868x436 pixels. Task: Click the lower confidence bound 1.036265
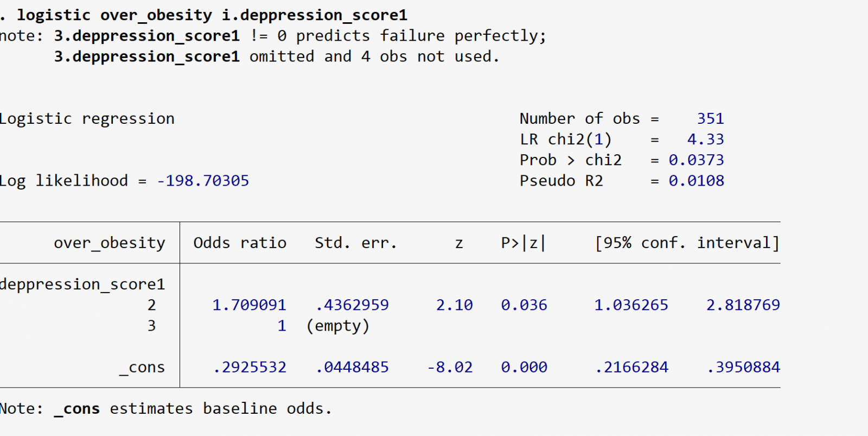[631, 305]
